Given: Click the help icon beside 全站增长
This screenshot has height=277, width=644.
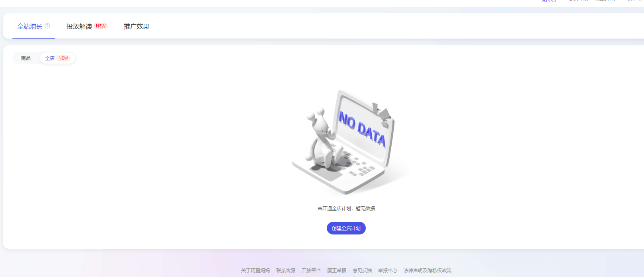Looking at the screenshot, I should (x=47, y=26).
